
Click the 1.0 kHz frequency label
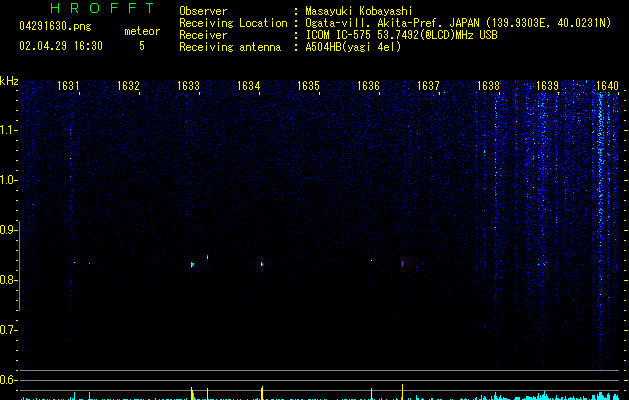[8, 180]
